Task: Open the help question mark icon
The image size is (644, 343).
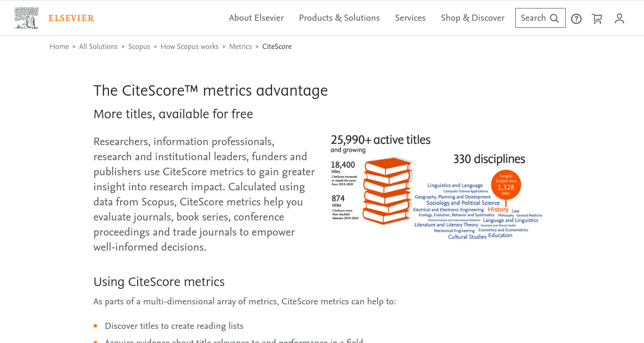Action: (576, 18)
